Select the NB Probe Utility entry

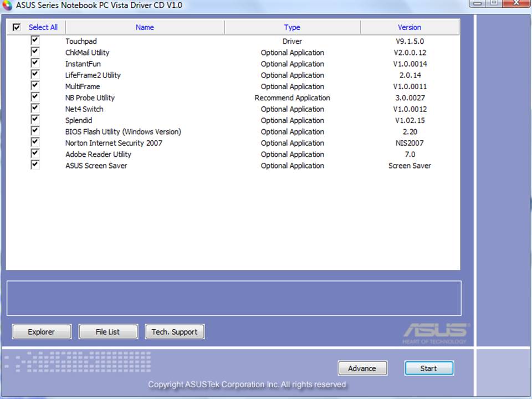coord(90,98)
